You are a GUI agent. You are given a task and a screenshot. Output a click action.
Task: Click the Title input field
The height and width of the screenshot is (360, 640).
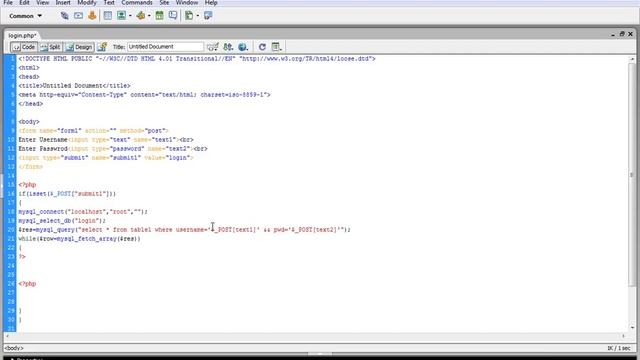point(165,47)
